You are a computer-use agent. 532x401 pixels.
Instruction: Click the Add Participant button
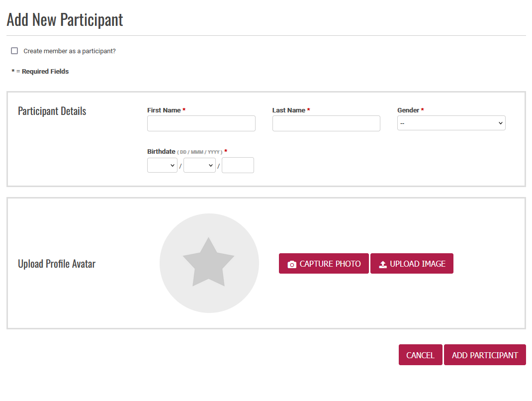(485, 354)
